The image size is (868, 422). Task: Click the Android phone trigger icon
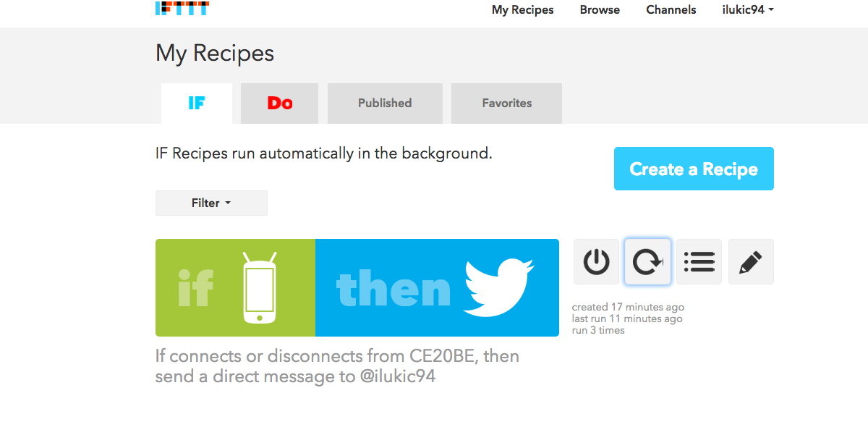pyautogui.click(x=259, y=287)
